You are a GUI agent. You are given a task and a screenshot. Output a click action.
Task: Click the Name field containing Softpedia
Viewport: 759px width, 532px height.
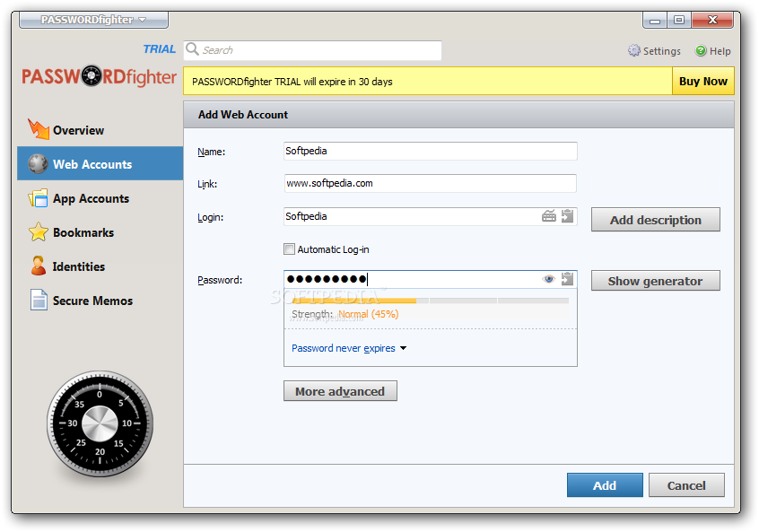(x=431, y=151)
